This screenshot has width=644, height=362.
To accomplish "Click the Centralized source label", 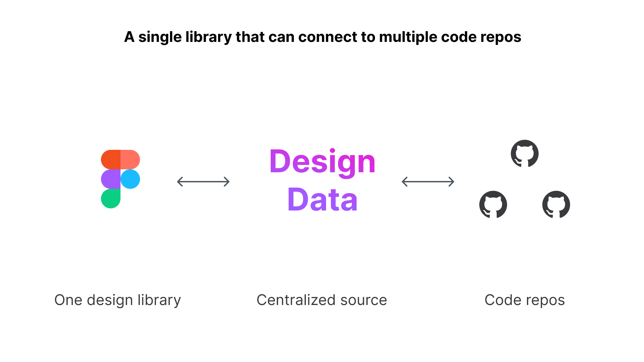I will tap(322, 300).
